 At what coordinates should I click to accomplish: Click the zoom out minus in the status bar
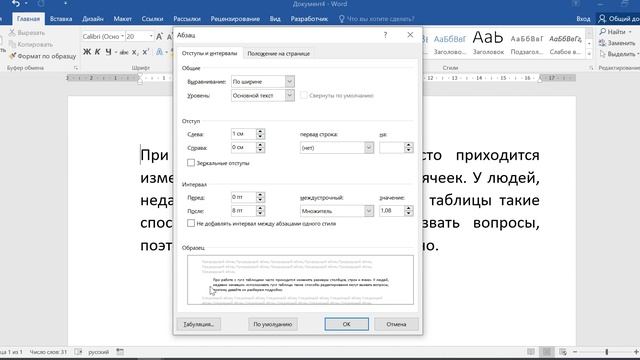coord(575,352)
